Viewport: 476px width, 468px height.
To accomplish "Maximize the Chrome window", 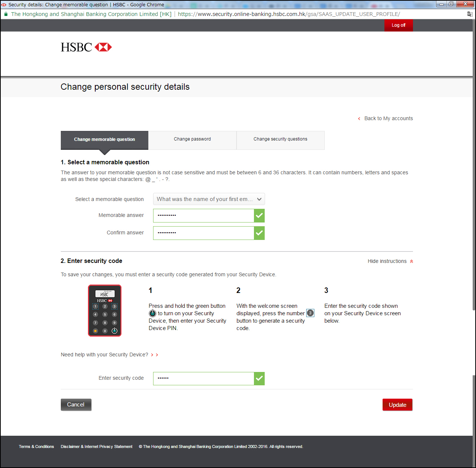I will click(451, 4).
